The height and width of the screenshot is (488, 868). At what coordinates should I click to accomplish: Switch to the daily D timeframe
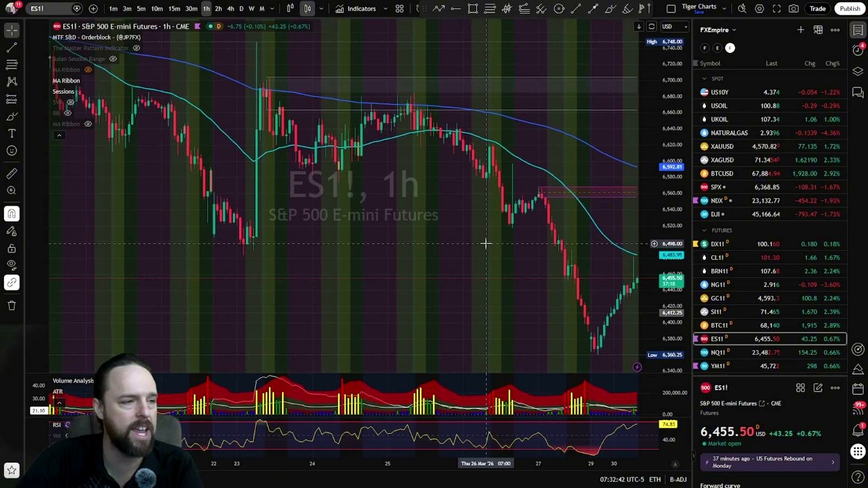pyautogui.click(x=241, y=9)
